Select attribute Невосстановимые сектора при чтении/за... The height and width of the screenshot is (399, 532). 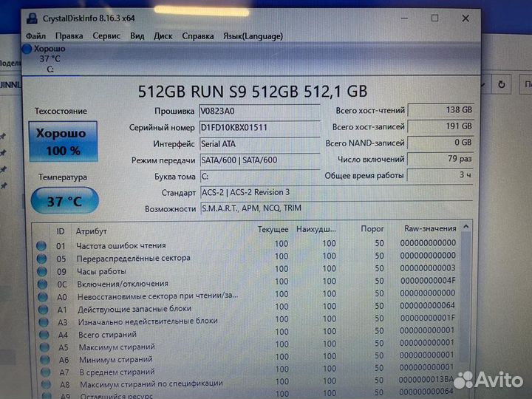(x=158, y=296)
